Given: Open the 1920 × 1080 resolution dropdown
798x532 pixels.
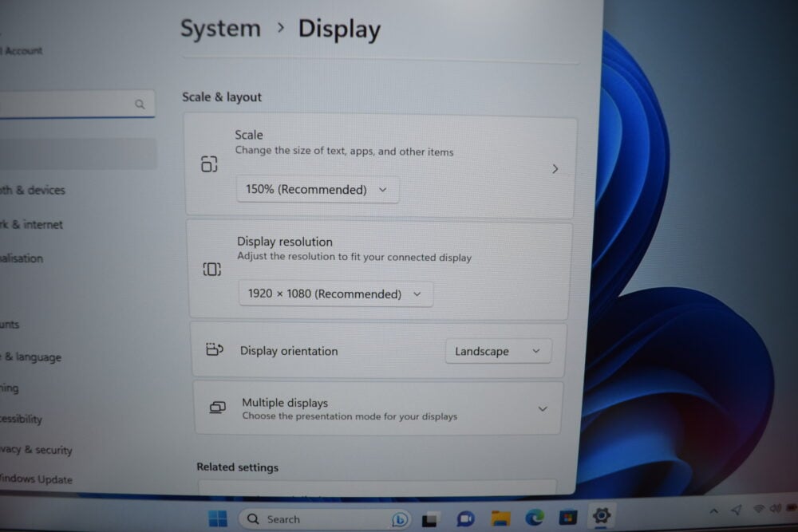Looking at the screenshot, I should pos(336,294).
